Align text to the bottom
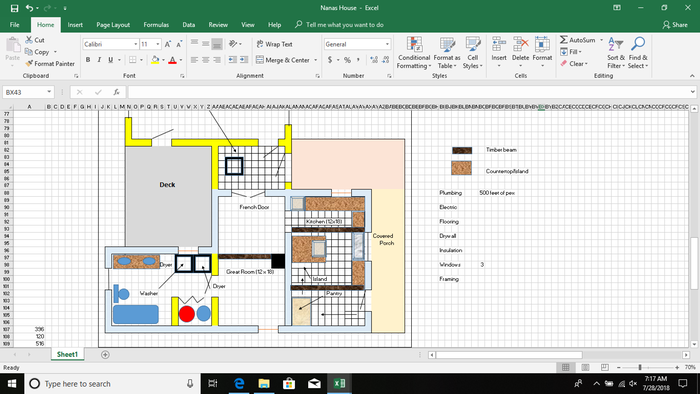This screenshot has width=700, height=394. [217, 44]
